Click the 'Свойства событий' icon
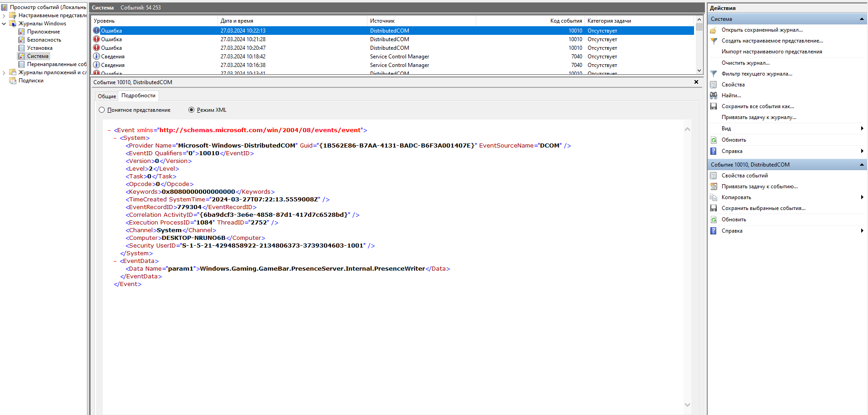868x415 pixels. point(714,176)
